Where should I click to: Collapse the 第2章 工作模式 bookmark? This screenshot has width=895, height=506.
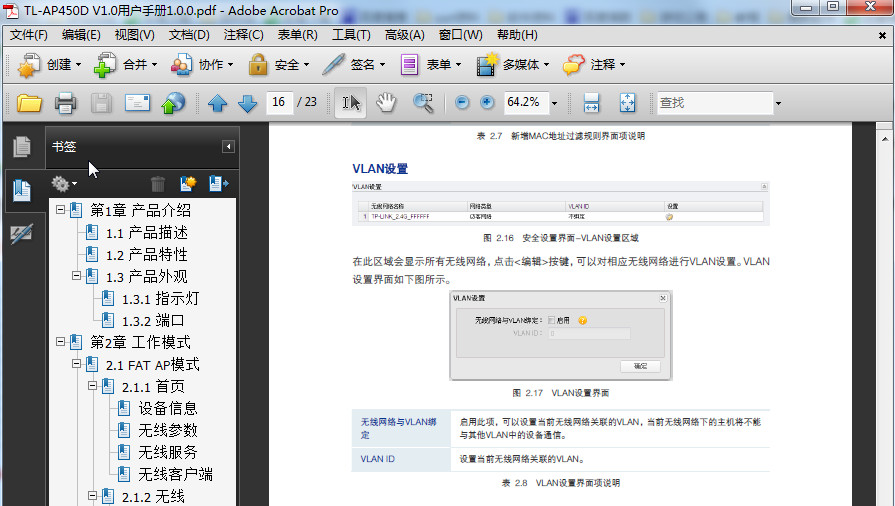pos(60,342)
